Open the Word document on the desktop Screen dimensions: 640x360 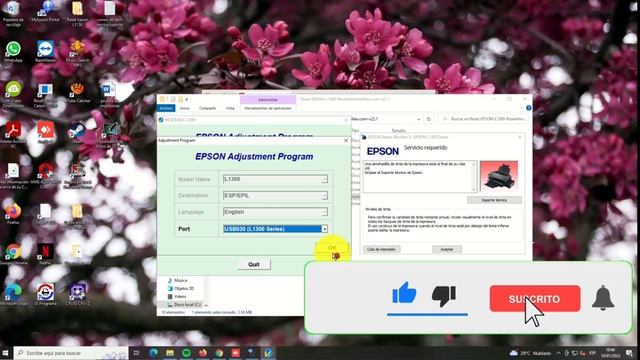pyautogui.click(x=109, y=95)
